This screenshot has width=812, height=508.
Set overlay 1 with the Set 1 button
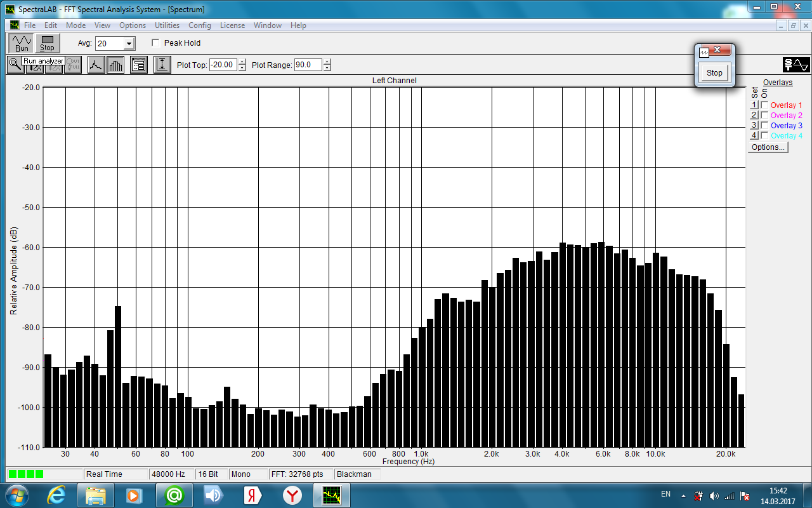click(754, 105)
